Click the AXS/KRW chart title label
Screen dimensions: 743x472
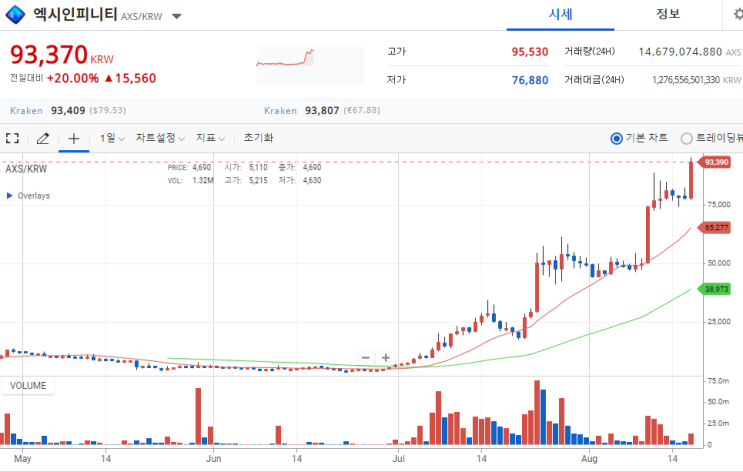26,169
